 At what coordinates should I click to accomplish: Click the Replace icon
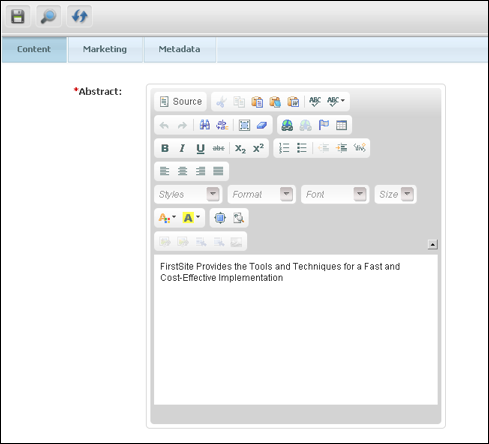pos(222,125)
